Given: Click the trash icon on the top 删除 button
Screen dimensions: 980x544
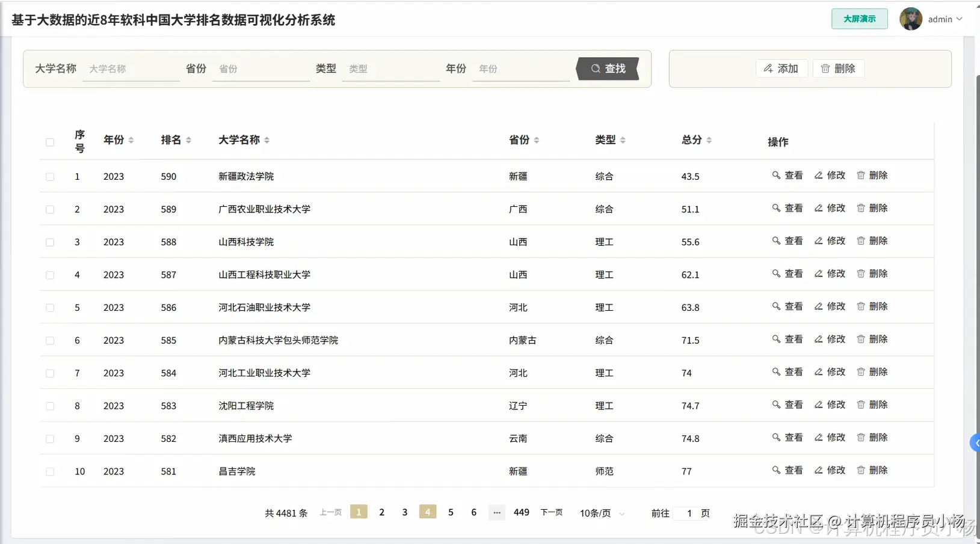Looking at the screenshot, I should tap(826, 68).
